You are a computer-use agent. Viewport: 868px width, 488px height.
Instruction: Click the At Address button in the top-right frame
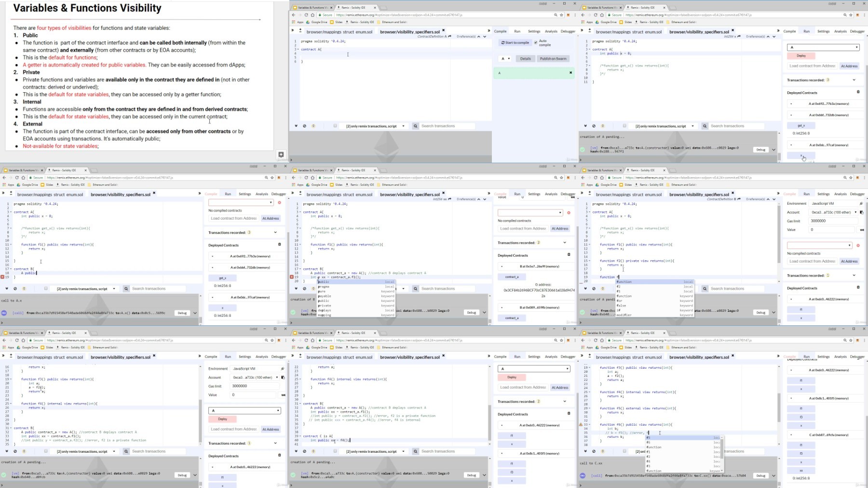(x=849, y=66)
